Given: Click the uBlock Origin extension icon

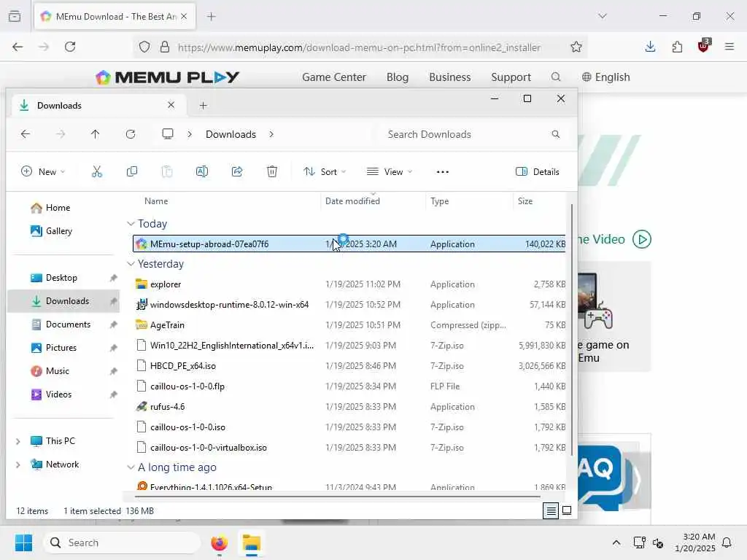Looking at the screenshot, I should click(x=703, y=46).
